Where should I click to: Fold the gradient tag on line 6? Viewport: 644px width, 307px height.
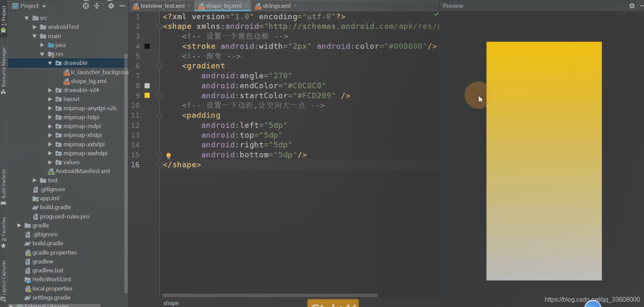tap(159, 66)
